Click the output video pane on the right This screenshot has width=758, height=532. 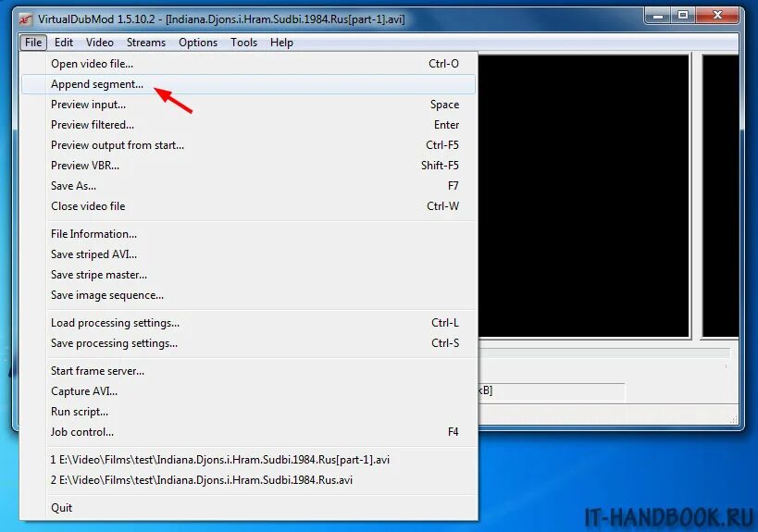720,196
